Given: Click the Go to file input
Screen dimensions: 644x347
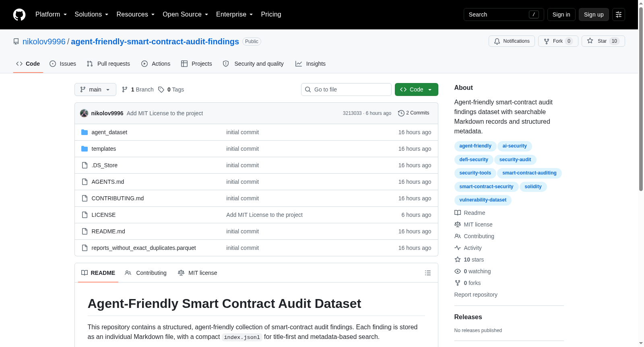Looking at the screenshot, I should (x=346, y=89).
